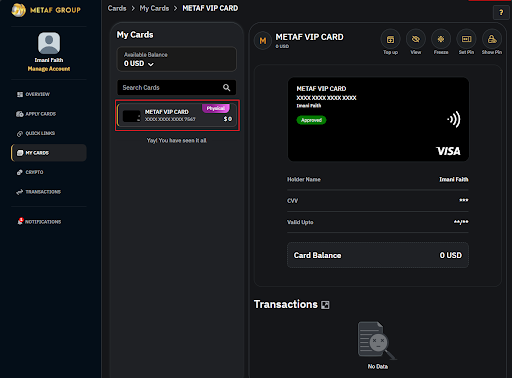Click the METAF GROUP logo

tap(46, 10)
